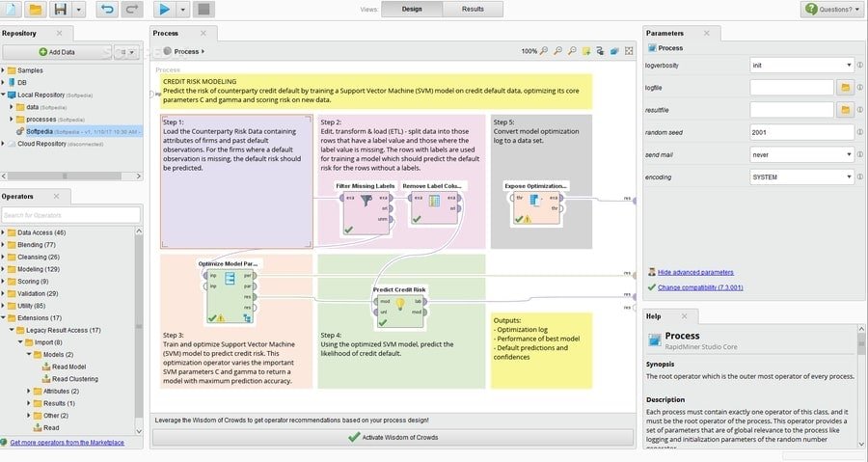This screenshot has width=868, height=462.
Task: Browse for logfile with its folder icon
Action: [x=844, y=88]
